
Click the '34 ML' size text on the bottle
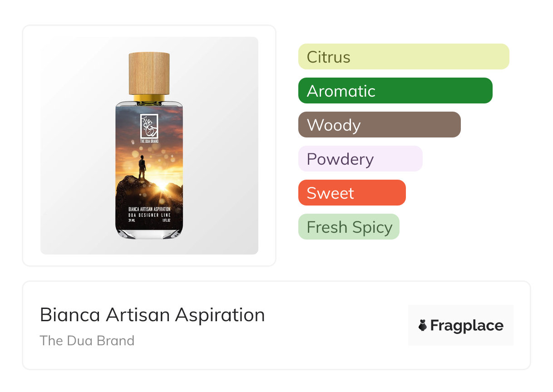coord(132,220)
